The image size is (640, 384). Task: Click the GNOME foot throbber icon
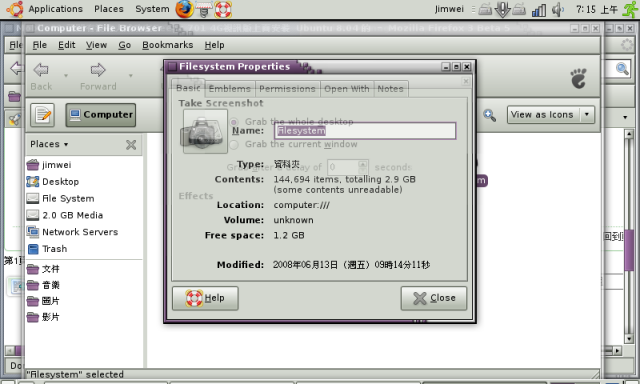point(579,78)
